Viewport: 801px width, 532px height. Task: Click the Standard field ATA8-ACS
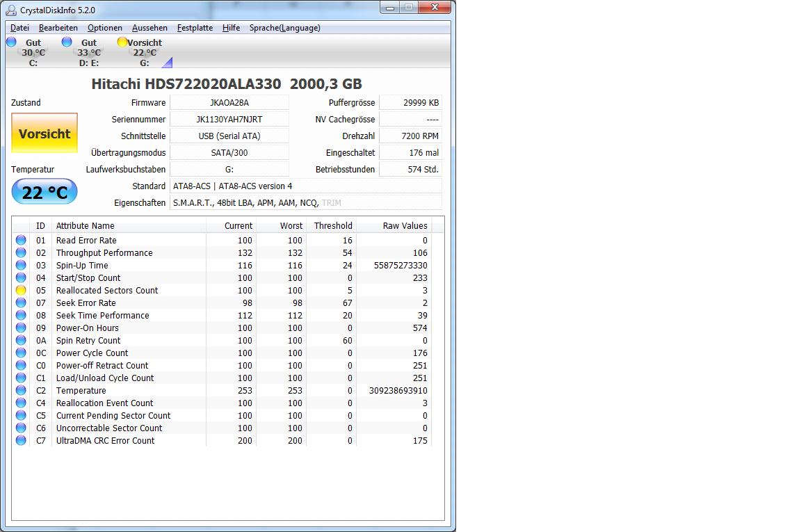pos(305,186)
